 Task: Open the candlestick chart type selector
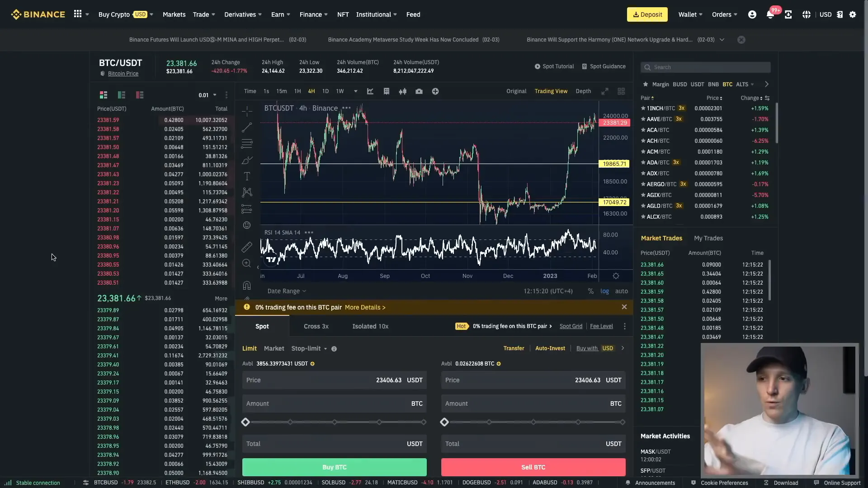coord(403,91)
